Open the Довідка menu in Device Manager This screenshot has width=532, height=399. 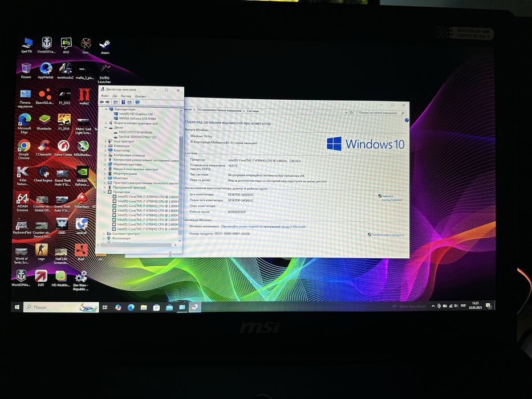click(140, 96)
